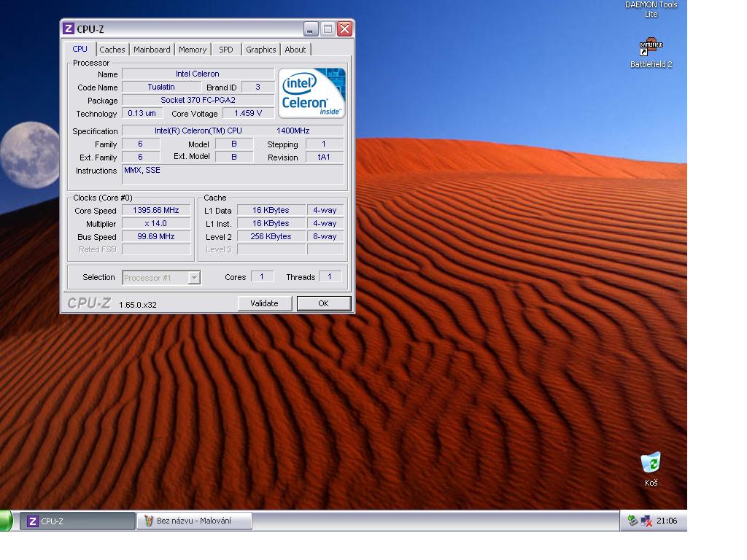Expand the Processor #1 selection dropdown
The height and width of the screenshot is (560, 747).
(194, 278)
